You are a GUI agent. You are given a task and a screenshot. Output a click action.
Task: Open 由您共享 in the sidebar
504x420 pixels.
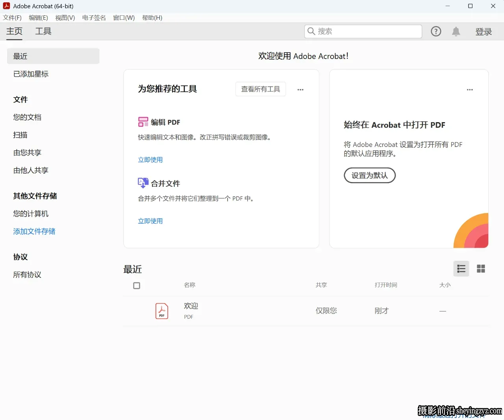(x=27, y=152)
